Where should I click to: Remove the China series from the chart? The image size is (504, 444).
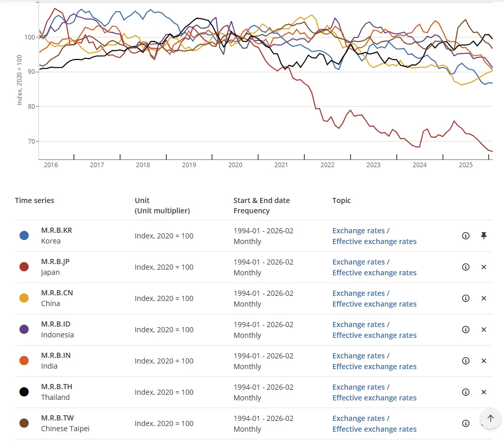point(483,298)
